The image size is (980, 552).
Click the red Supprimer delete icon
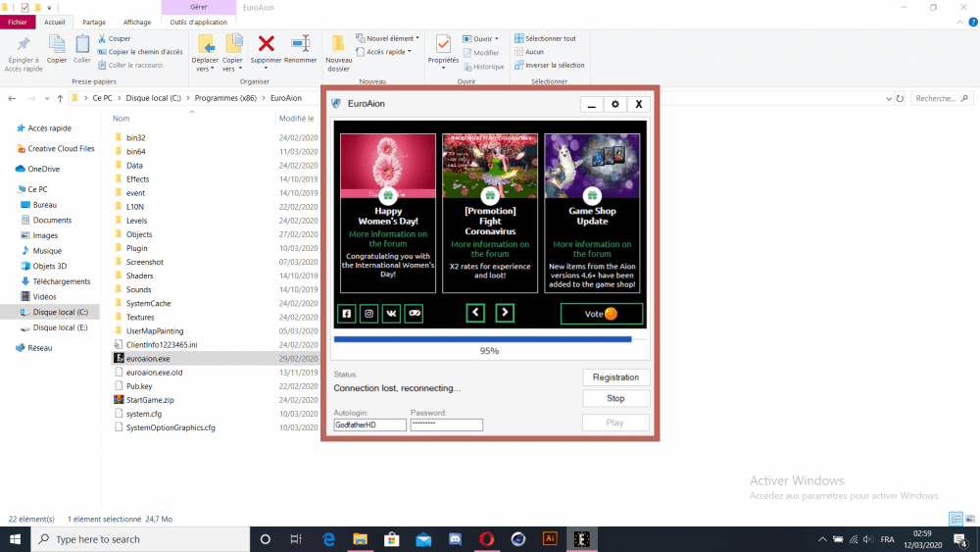tap(266, 44)
